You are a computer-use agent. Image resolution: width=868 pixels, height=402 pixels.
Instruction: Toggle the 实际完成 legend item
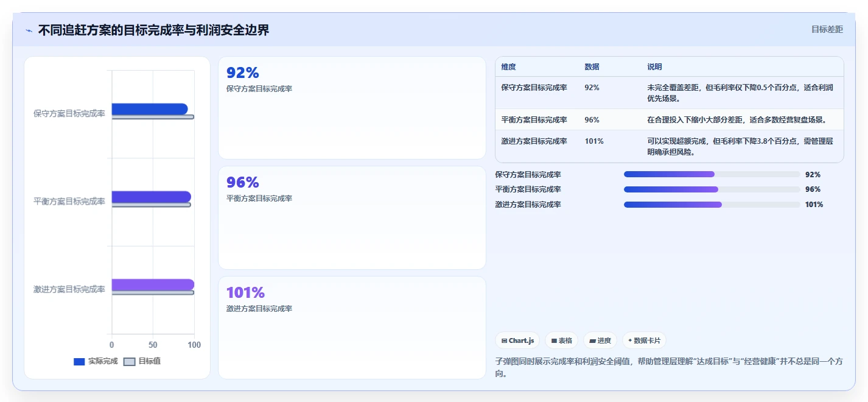tap(96, 361)
